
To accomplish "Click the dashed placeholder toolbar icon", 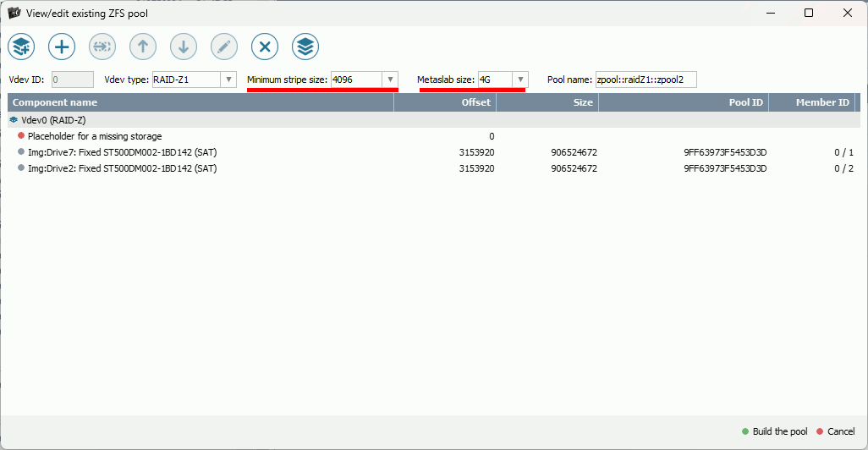I will click(102, 47).
